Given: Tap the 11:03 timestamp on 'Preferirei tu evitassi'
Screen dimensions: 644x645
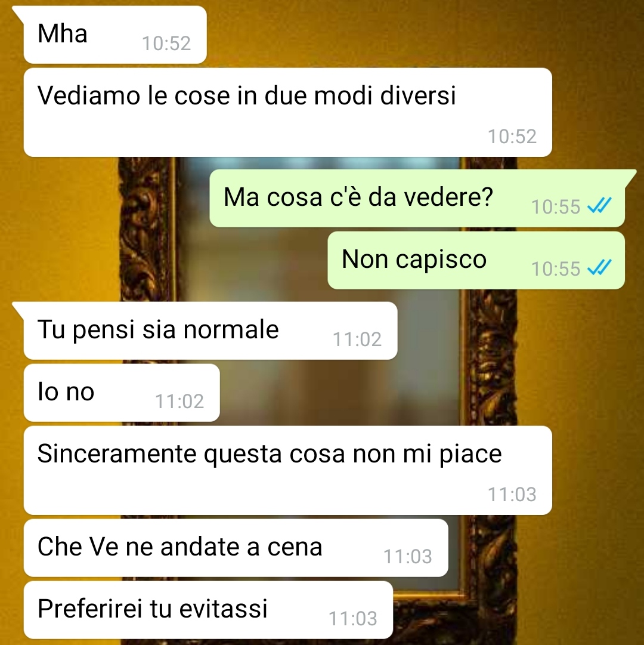Looking at the screenshot, I should (353, 618).
